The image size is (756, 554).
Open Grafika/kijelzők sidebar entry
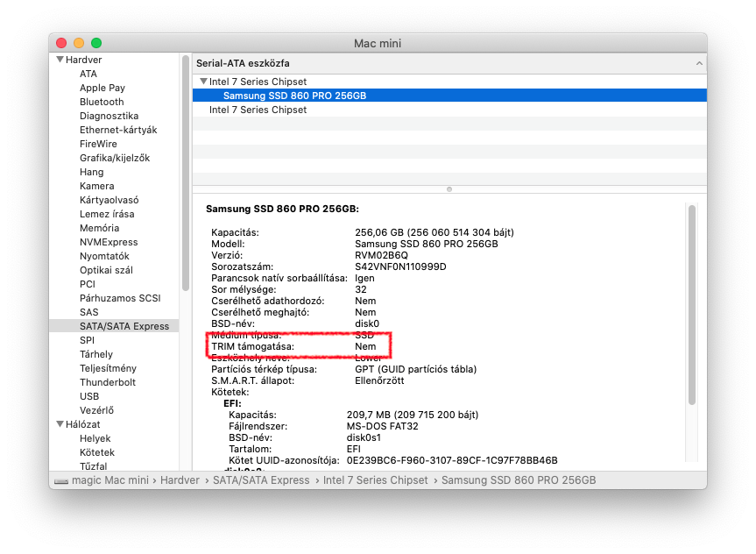pyautogui.click(x=115, y=158)
